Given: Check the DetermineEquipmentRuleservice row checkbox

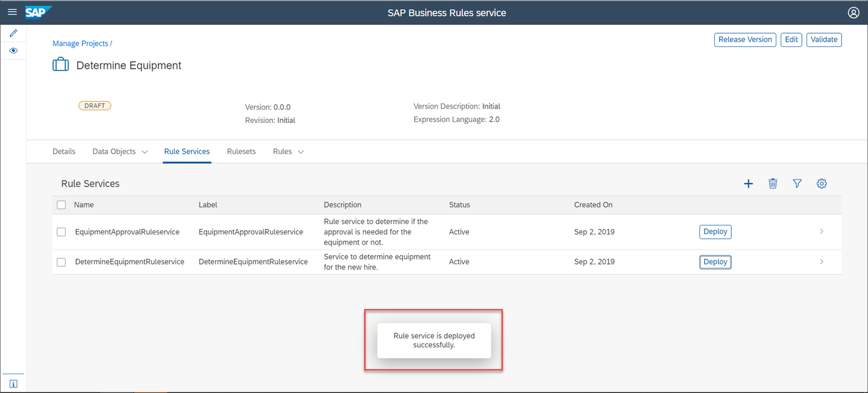Looking at the screenshot, I should (61, 262).
